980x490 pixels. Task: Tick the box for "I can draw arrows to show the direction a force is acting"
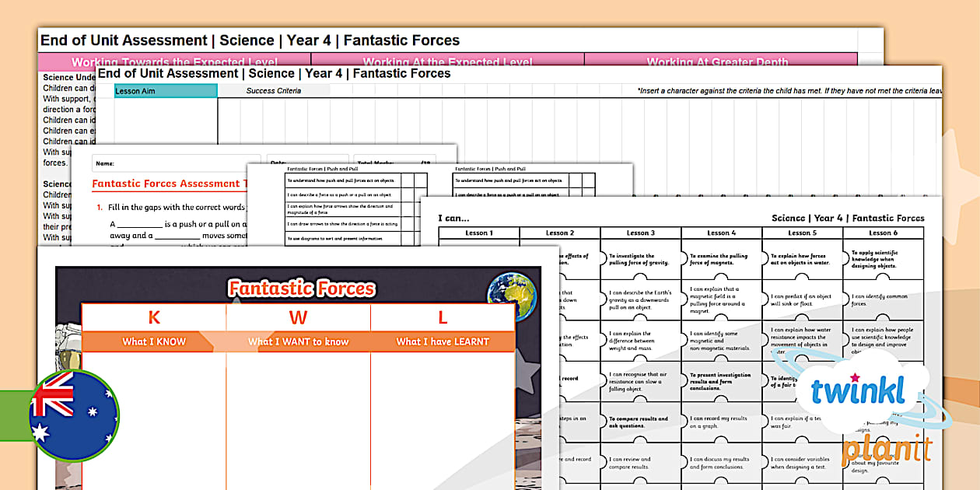coord(407,224)
